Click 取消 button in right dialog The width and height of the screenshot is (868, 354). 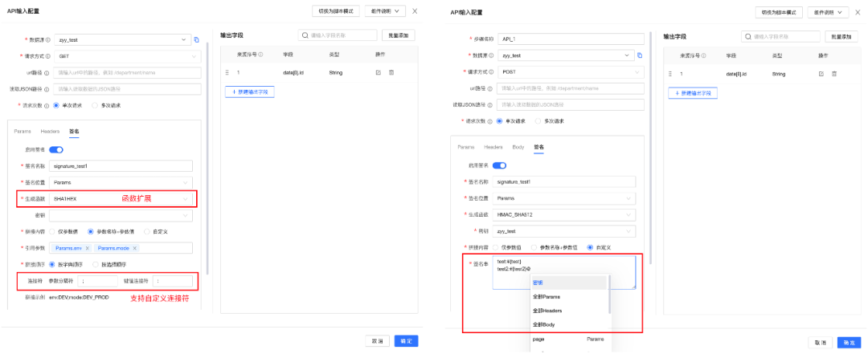click(820, 343)
